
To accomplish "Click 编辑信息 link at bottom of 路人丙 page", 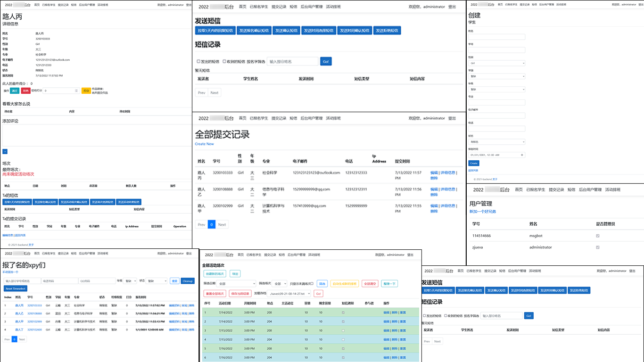I will pyautogui.click(x=8, y=235).
